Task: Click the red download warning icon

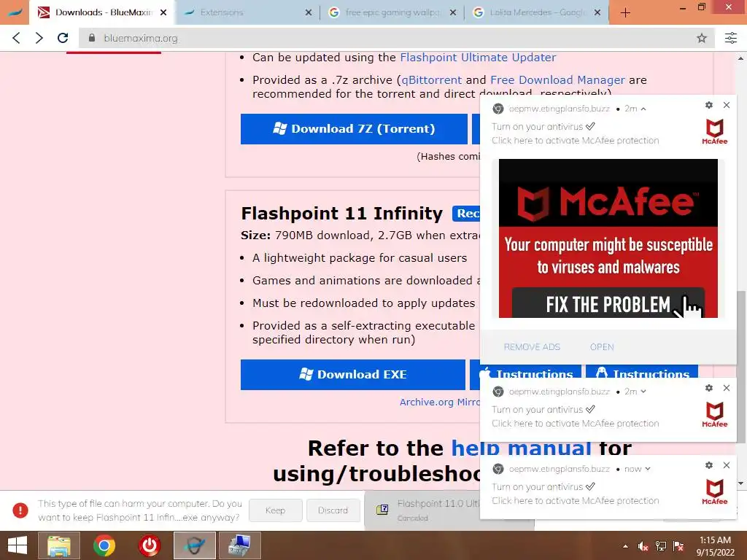Action: (20, 510)
